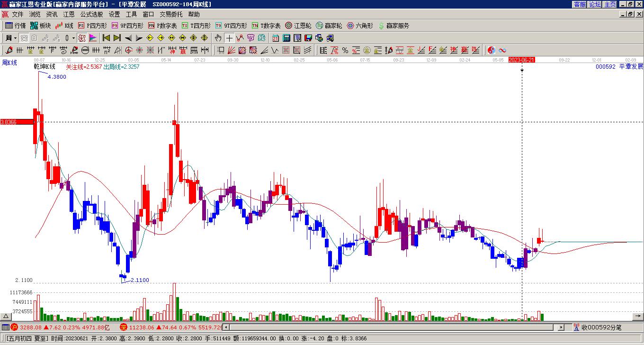Open the 公式选股 menu
The height and width of the screenshot is (345, 644).
pyautogui.click(x=91, y=14)
